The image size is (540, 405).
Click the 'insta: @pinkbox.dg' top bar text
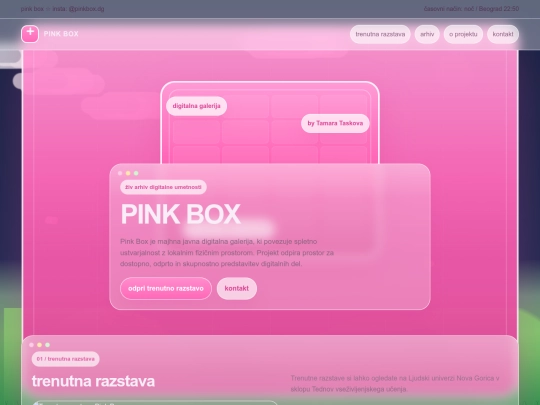click(x=78, y=9)
